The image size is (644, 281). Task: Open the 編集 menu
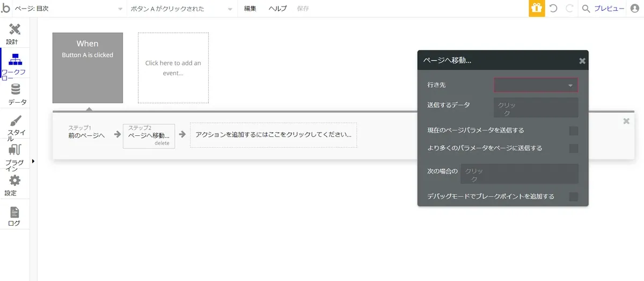click(250, 9)
